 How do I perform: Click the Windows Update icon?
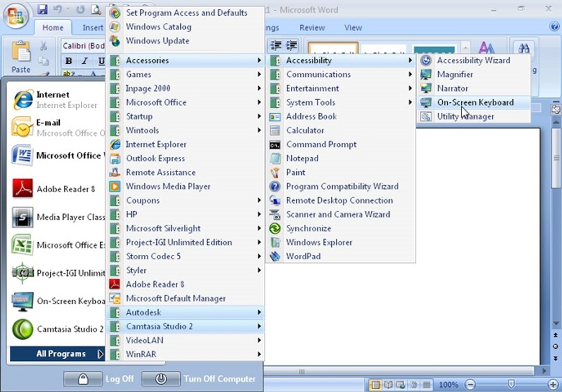[115, 41]
